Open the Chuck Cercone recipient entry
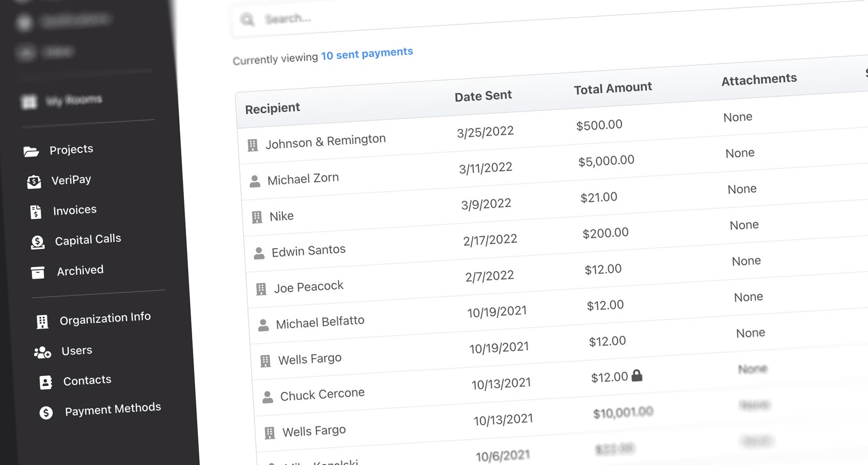 322,394
